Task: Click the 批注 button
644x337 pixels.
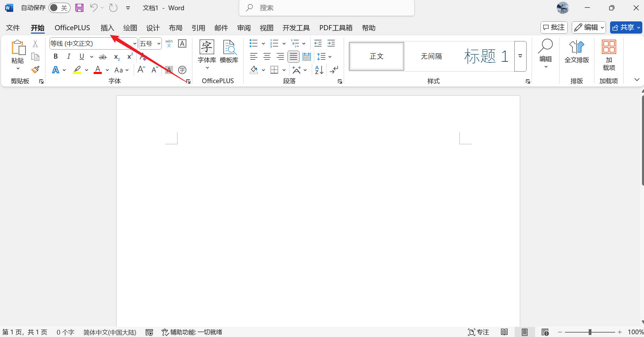Action: tap(554, 27)
